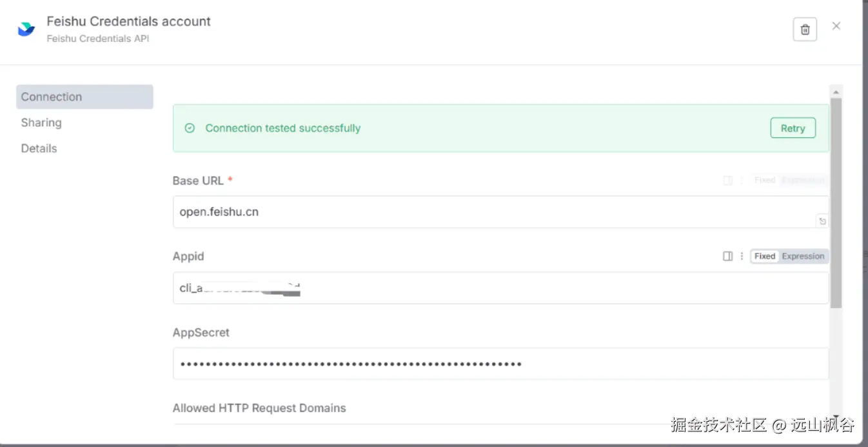
Task: Open the Base URL three-dot options menu
Action: pyautogui.click(x=742, y=181)
